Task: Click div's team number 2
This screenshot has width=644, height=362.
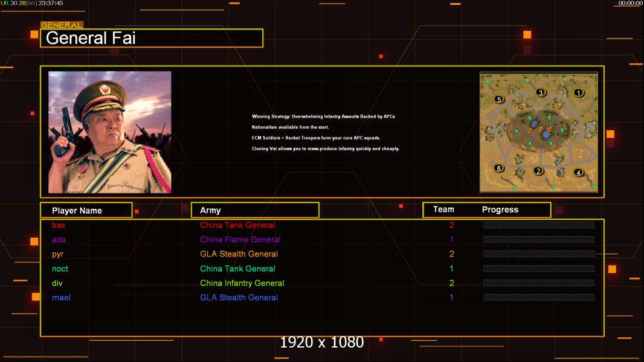Action: pos(451,283)
